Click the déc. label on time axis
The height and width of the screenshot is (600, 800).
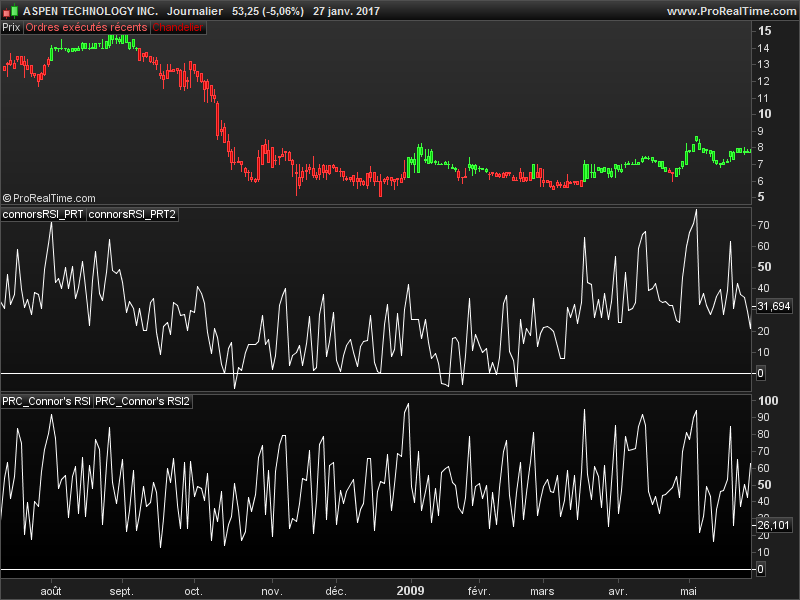pyautogui.click(x=336, y=591)
